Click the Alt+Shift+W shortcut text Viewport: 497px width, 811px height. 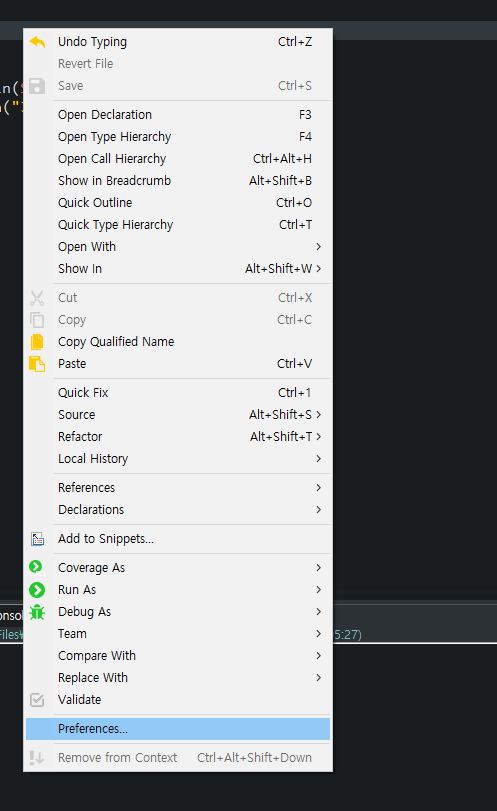click(x=279, y=269)
